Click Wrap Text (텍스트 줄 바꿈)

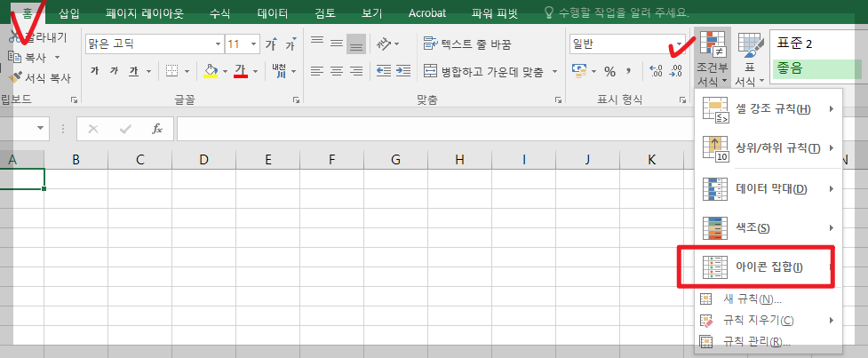467,44
